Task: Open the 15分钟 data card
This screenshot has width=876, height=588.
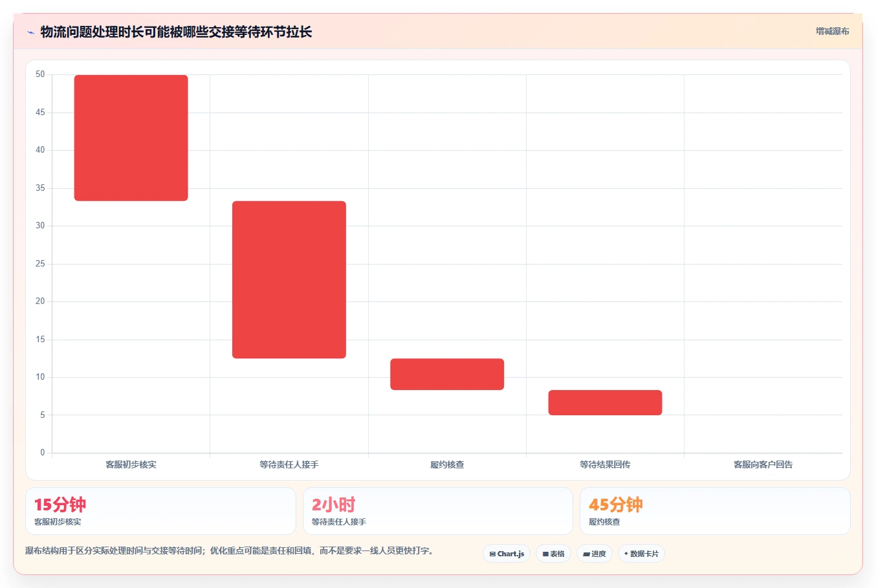Action: 160,511
